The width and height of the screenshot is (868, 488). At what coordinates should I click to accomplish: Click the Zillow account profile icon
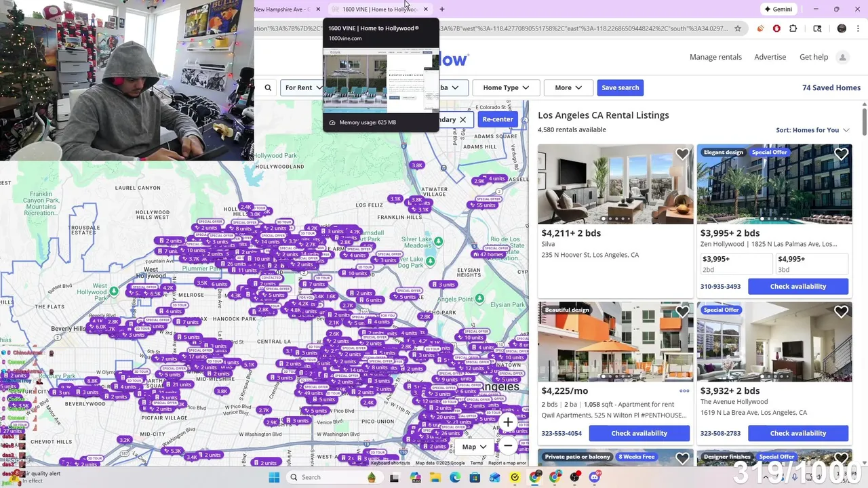843,58
